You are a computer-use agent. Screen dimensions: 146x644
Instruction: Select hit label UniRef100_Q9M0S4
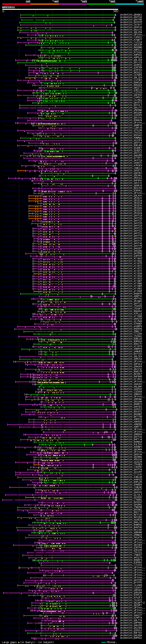point(131,359)
